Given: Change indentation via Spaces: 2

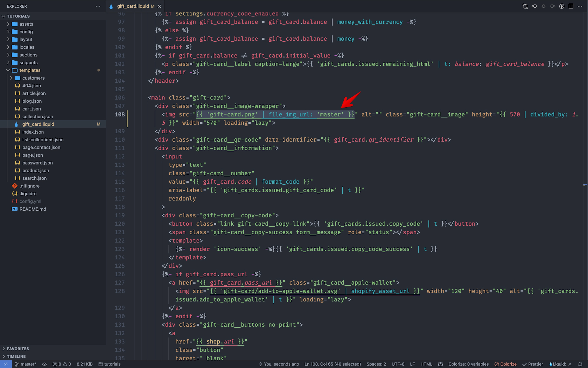Looking at the screenshot, I should click(x=376, y=364).
